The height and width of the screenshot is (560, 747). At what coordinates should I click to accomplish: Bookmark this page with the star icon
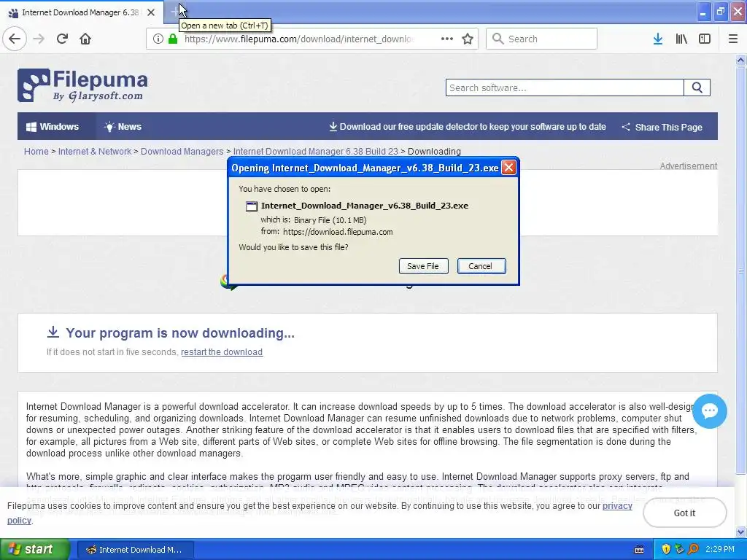(x=468, y=39)
